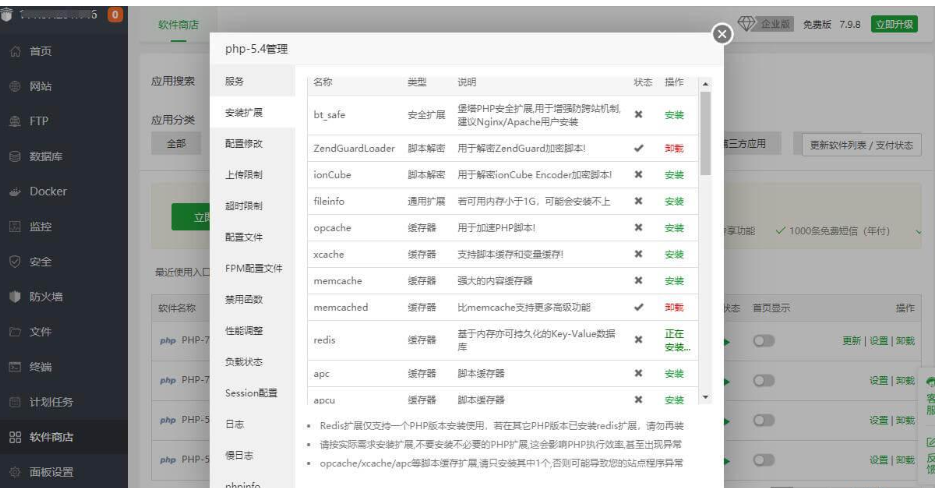Click 安装 link for apc
This screenshot has height=488, width=937.
[x=674, y=373]
